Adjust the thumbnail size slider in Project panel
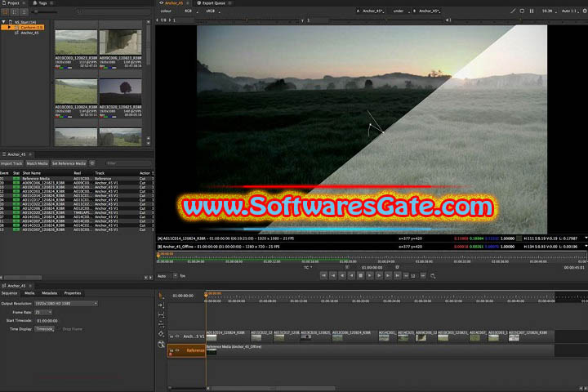 (x=46, y=12)
